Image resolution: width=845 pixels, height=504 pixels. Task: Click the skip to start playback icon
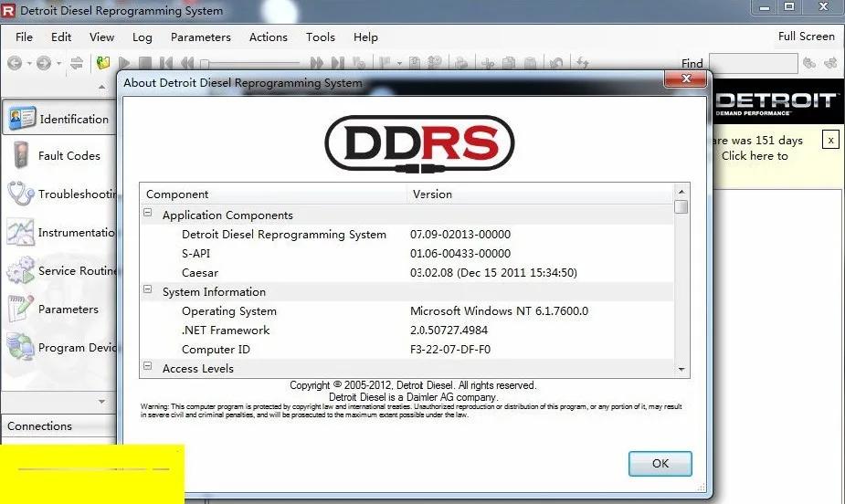click(x=166, y=64)
